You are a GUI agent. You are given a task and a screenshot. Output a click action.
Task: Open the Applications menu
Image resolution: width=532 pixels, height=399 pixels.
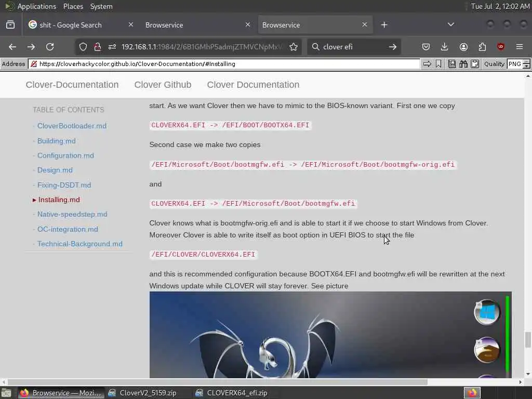[37, 6]
